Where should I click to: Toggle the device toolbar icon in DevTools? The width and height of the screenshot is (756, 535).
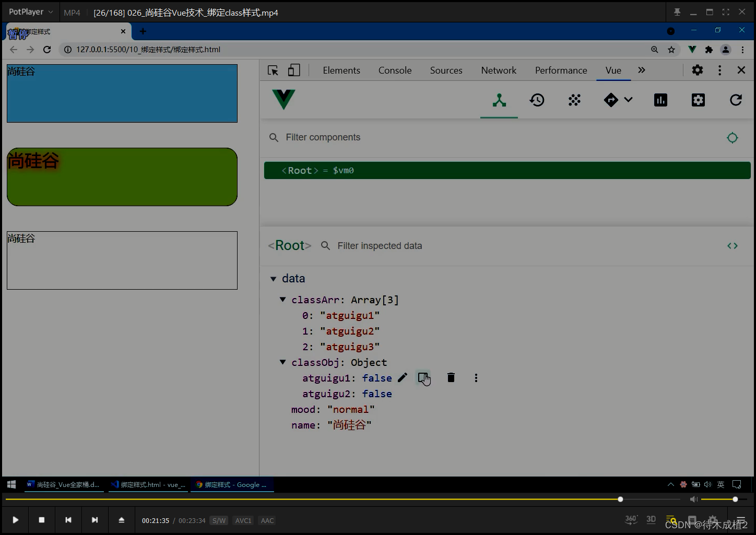(294, 70)
